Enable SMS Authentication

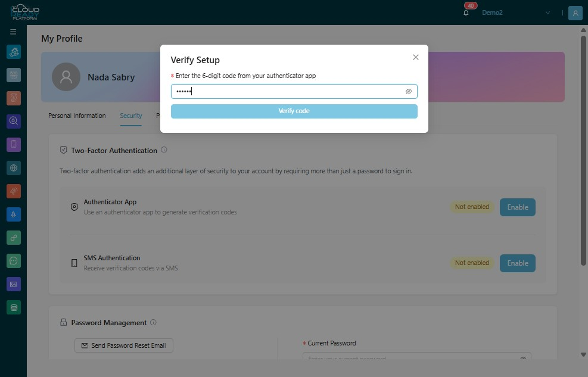coord(518,263)
